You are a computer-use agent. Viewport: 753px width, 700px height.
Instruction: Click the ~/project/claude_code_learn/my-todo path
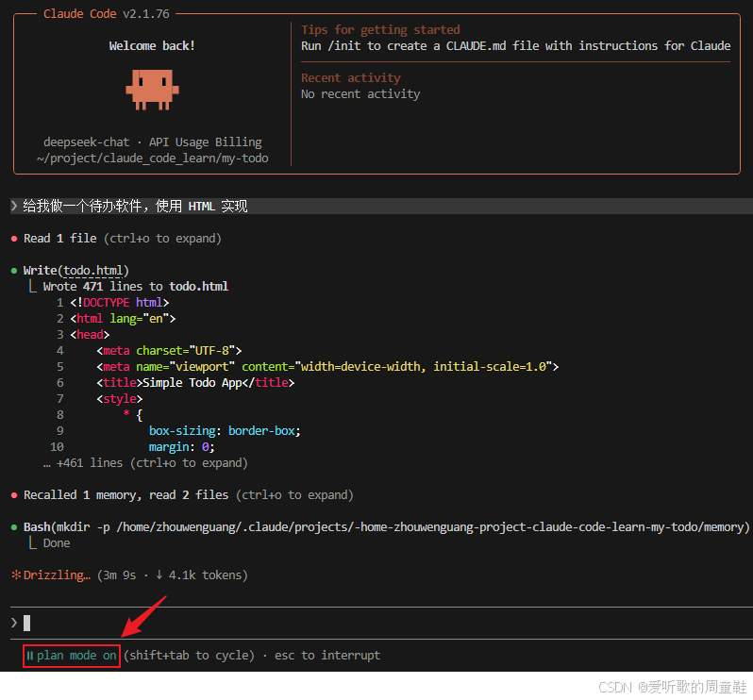[152, 158]
